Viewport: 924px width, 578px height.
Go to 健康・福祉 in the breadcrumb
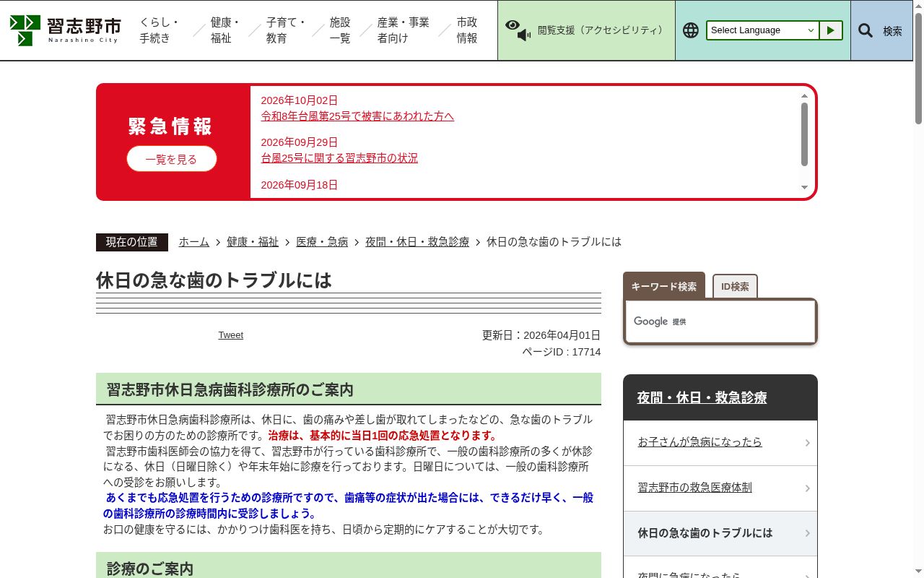click(253, 242)
